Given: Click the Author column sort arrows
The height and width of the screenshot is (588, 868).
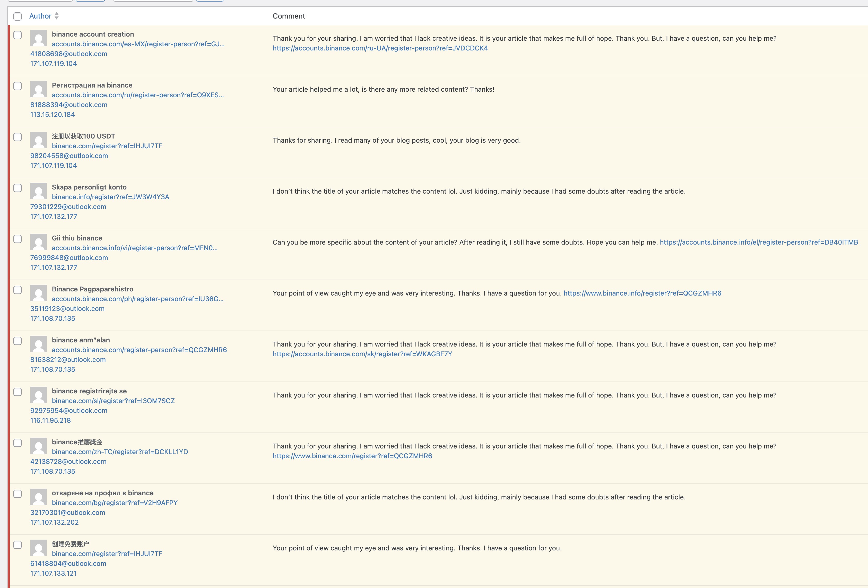Looking at the screenshot, I should (x=56, y=16).
